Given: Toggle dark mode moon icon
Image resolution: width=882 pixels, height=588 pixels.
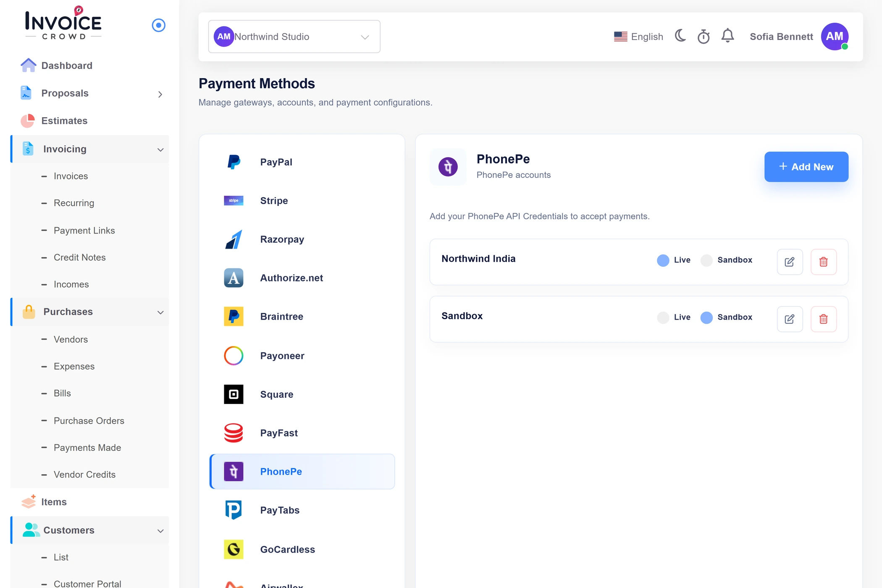Looking at the screenshot, I should [x=680, y=36].
